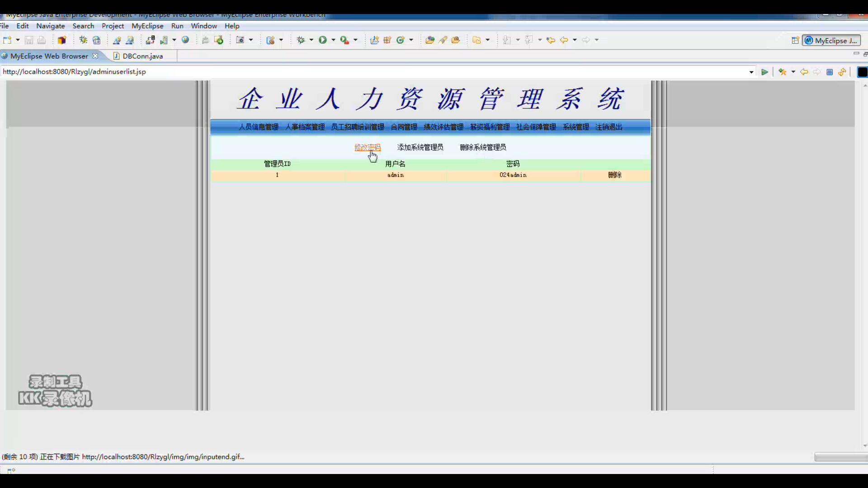Click the Last Edit Location arrow icon
The height and width of the screenshot is (488, 868).
tap(551, 40)
